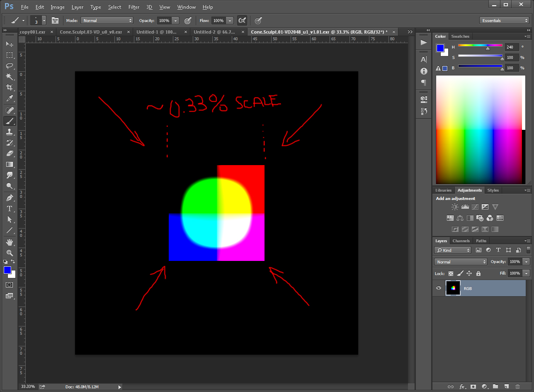Open the brush Mode dropdown
This screenshot has width=534, height=392.
pos(107,20)
